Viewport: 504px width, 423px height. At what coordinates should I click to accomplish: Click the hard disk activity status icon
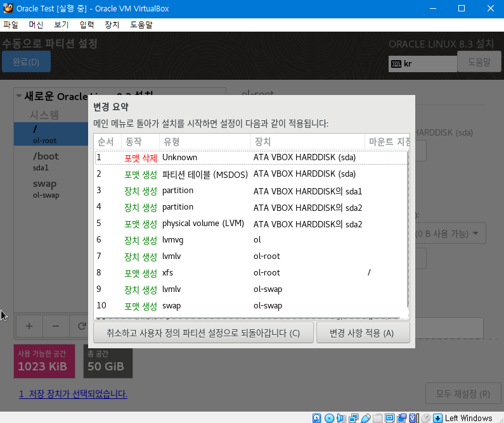[316, 418]
